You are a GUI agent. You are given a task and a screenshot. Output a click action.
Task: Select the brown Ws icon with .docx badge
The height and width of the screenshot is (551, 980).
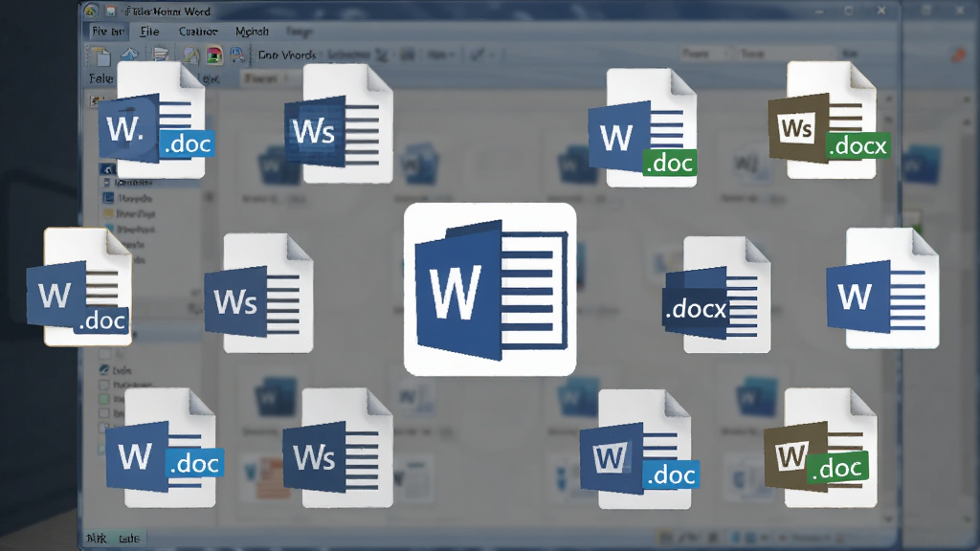[x=830, y=121]
